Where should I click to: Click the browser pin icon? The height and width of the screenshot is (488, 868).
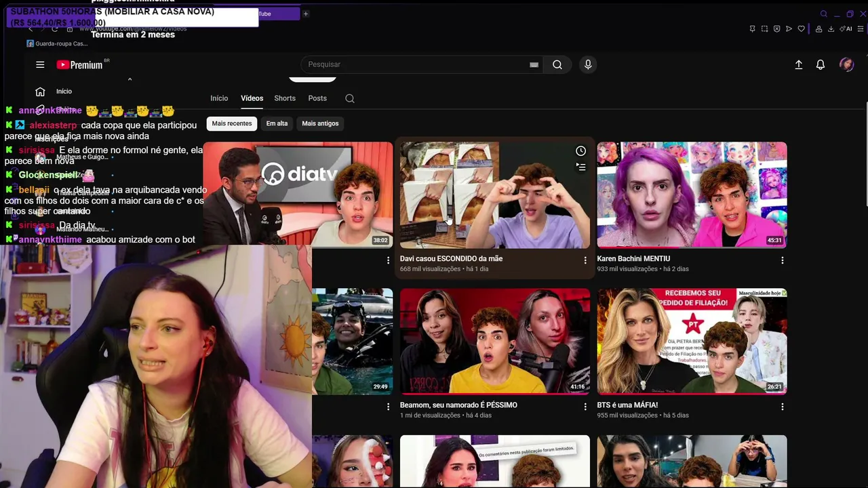point(752,29)
